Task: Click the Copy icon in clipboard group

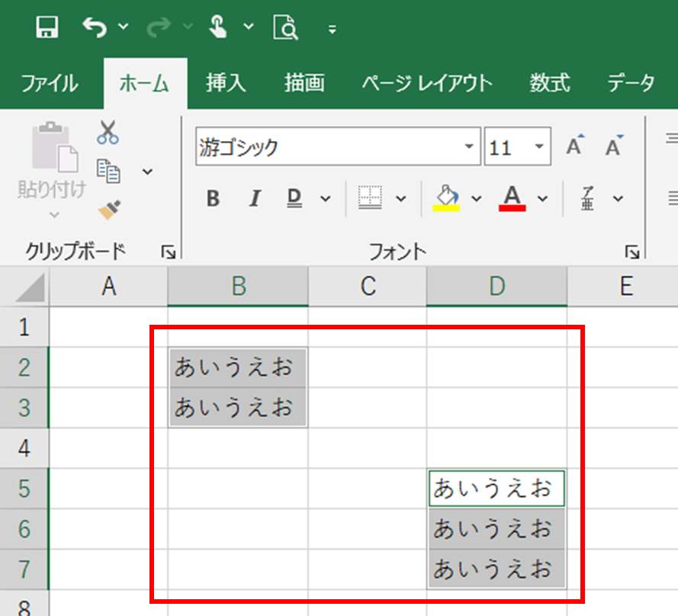Action: click(108, 171)
